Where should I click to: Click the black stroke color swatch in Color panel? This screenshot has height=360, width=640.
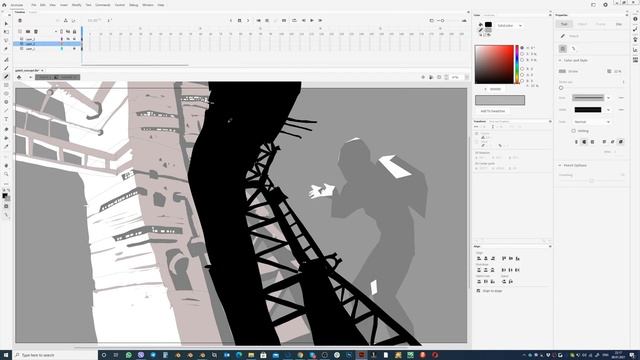point(488,24)
